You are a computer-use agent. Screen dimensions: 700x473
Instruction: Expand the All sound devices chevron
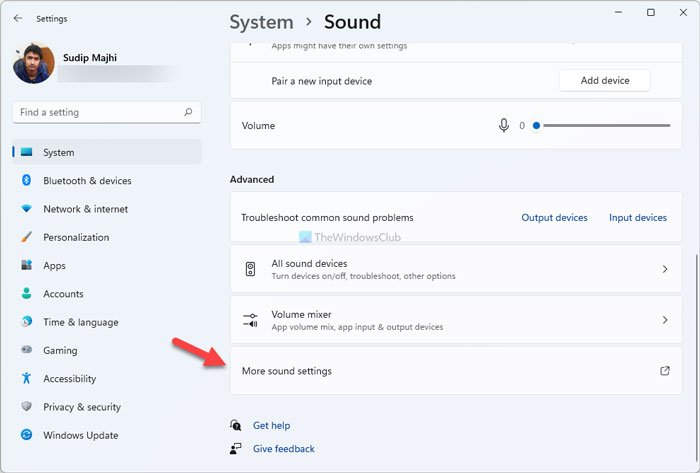point(665,270)
